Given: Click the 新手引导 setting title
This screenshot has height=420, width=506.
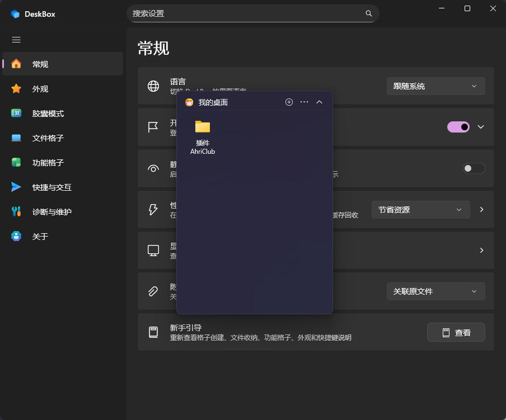Looking at the screenshot, I should pyautogui.click(x=186, y=328).
